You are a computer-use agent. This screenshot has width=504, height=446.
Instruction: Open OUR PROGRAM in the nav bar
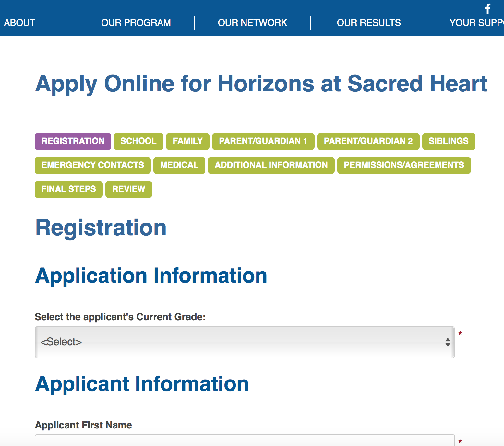(x=136, y=23)
